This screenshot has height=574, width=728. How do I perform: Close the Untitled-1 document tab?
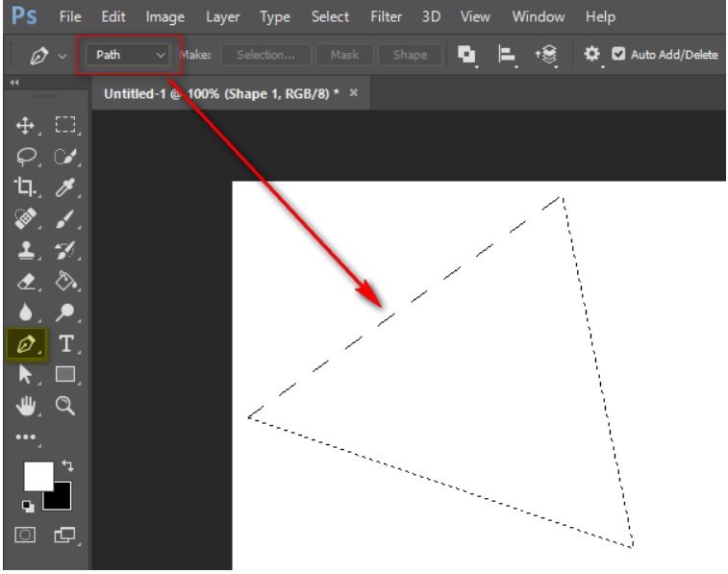click(353, 93)
